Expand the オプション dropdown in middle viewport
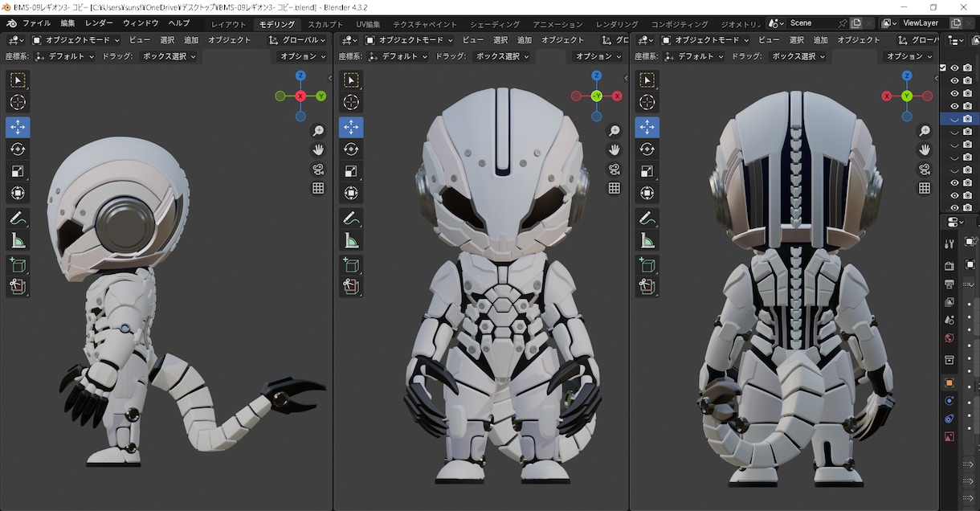This screenshot has width=980, height=511. [x=598, y=56]
